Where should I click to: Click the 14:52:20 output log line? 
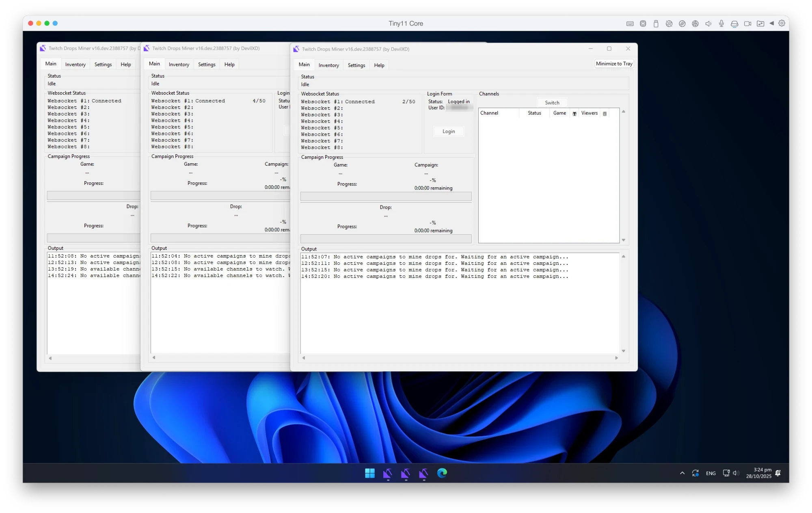pyautogui.click(x=434, y=277)
